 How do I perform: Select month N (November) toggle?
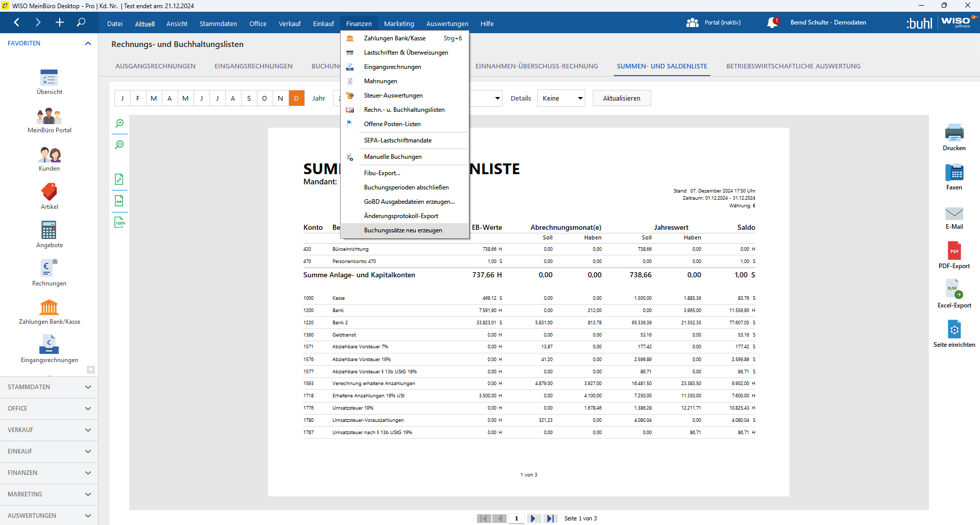pyautogui.click(x=280, y=98)
